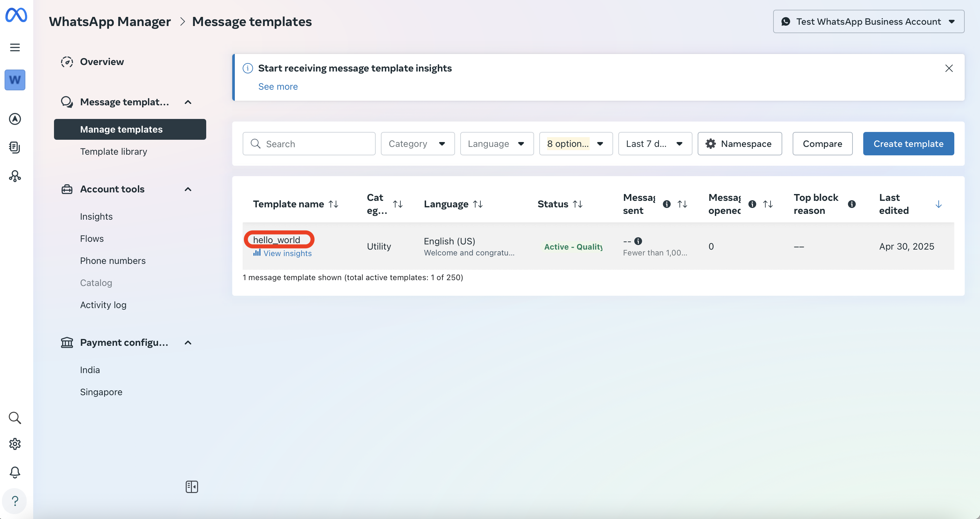Toggle Last edited sort arrow
Screen dimensions: 980x519
938,204
